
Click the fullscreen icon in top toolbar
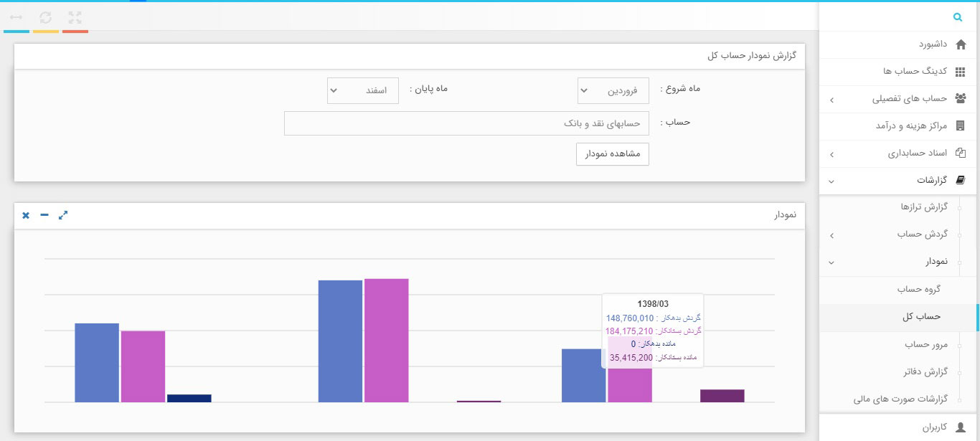pyautogui.click(x=75, y=18)
